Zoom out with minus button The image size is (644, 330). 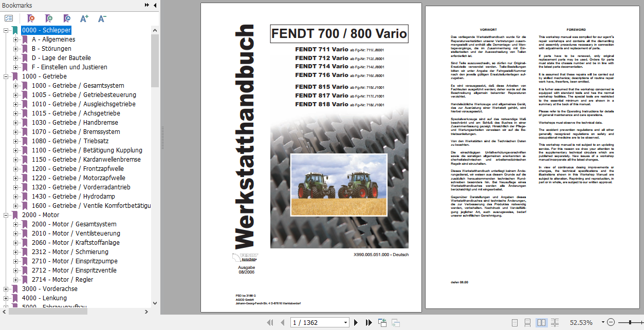611,322
